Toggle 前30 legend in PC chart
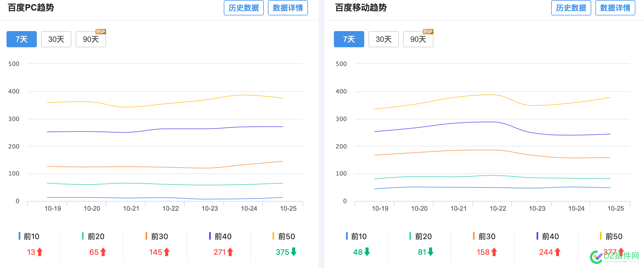 click(157, 236)
